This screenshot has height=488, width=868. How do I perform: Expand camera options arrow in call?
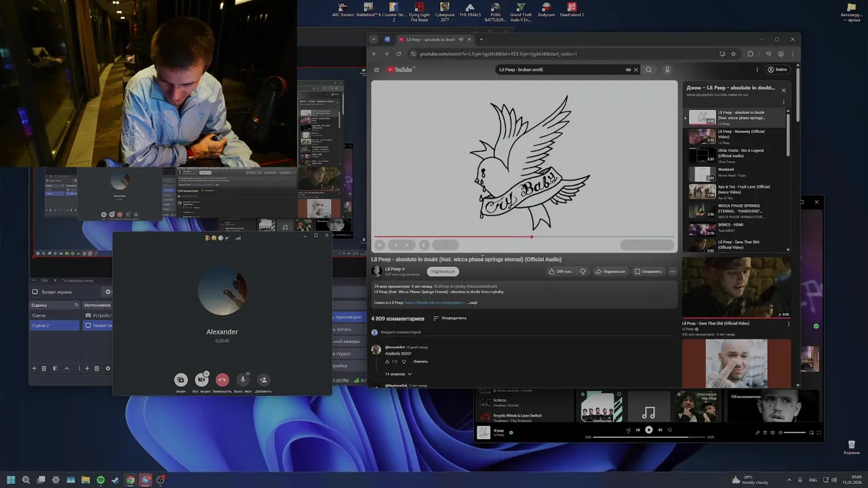coord(207,373)
